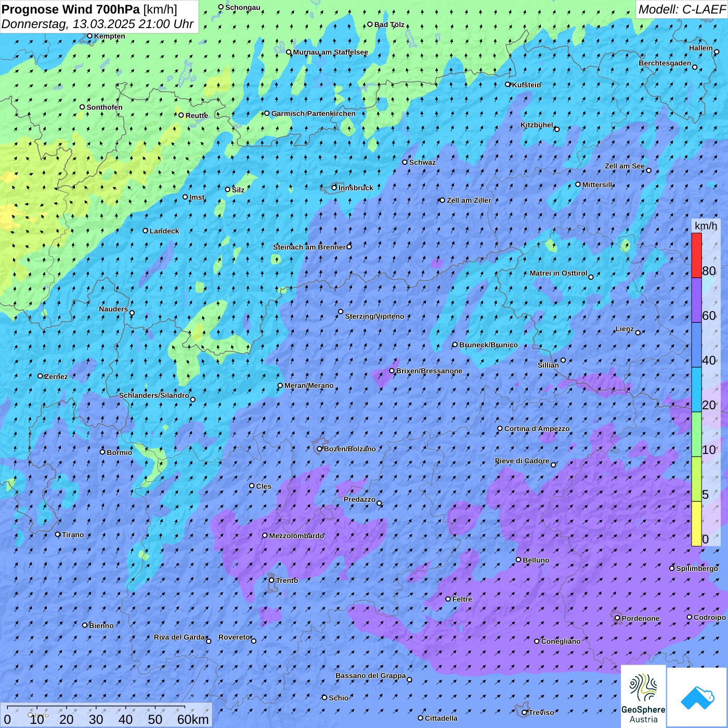This screenshot has width=728, height=728.
Task: Click the Kempten location marker
Action: [89, 36]
